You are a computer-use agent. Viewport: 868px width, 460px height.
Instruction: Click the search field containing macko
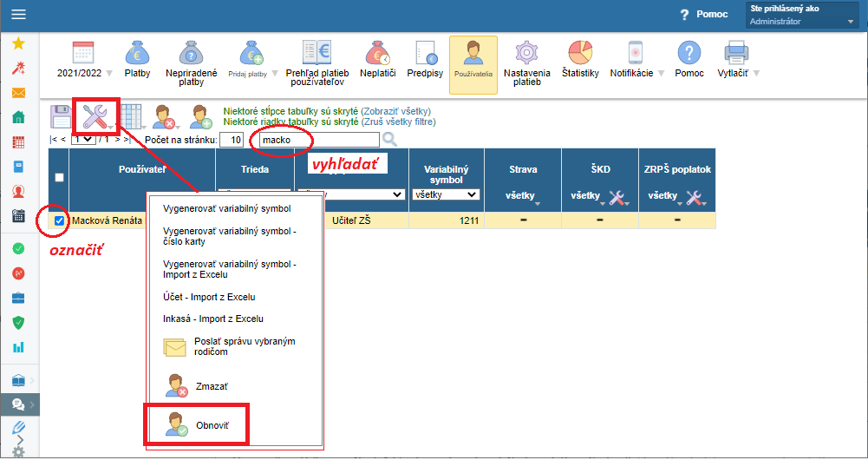click(x=313, y=140)
